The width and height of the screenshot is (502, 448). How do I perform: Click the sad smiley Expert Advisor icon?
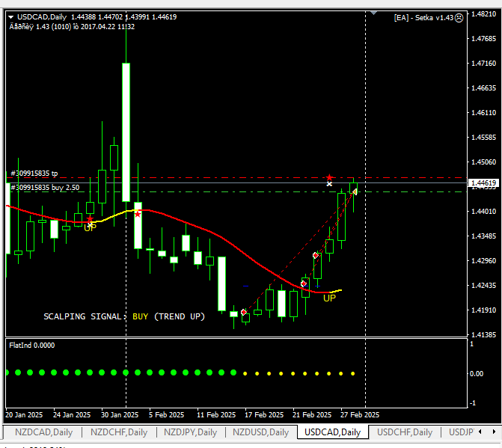click(459, 18)
